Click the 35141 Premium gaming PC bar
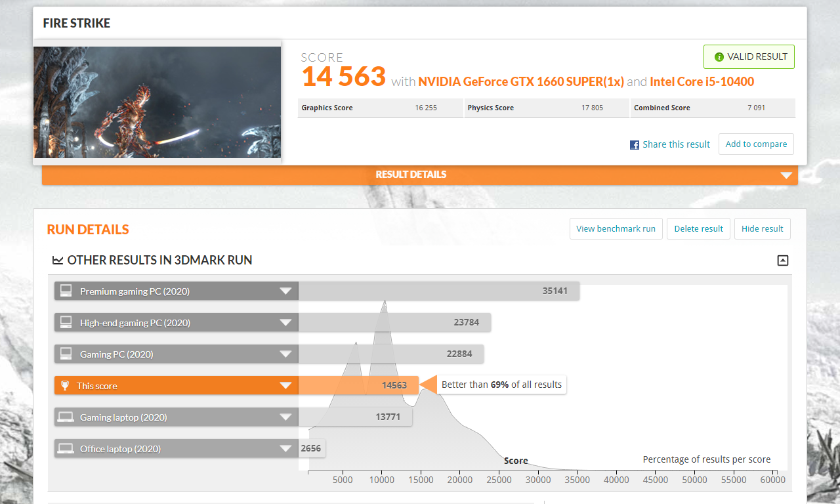 coord(439,291)
